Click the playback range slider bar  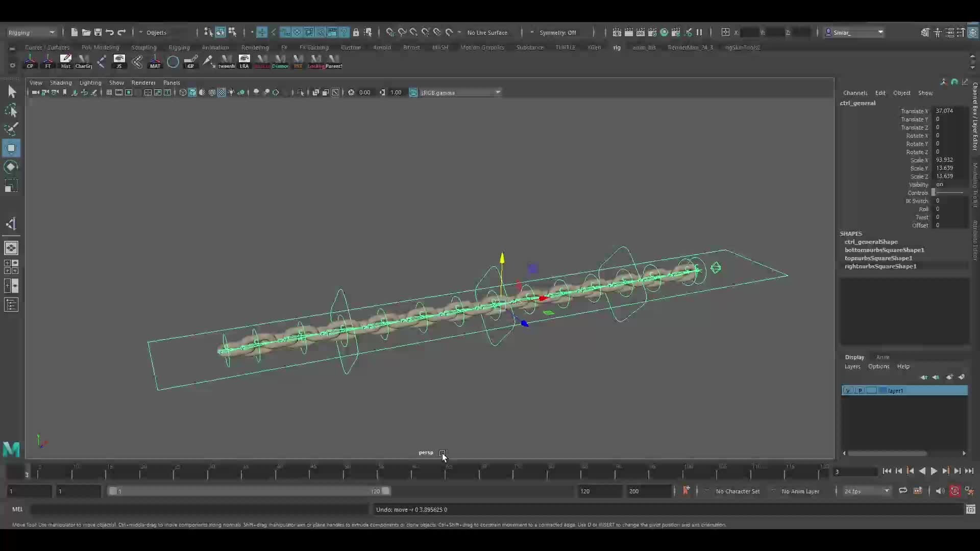(249, 491)
